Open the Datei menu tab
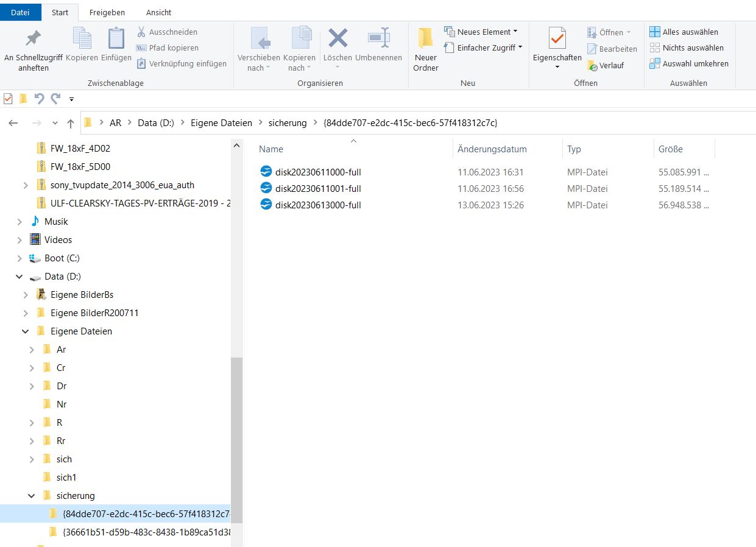The image size is (756, 547). [20, 12]
